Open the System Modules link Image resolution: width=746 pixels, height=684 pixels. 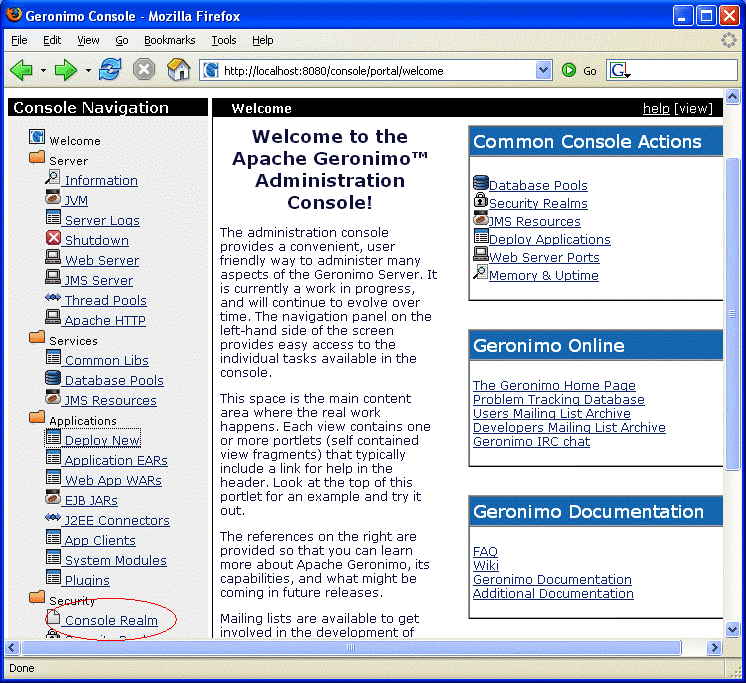pyautogui.click(x=116, y=560)
